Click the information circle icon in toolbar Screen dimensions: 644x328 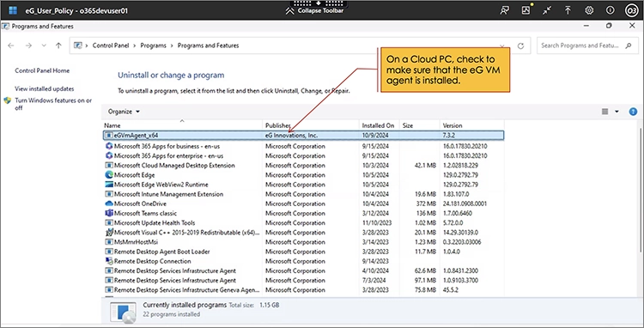(611, 10)
